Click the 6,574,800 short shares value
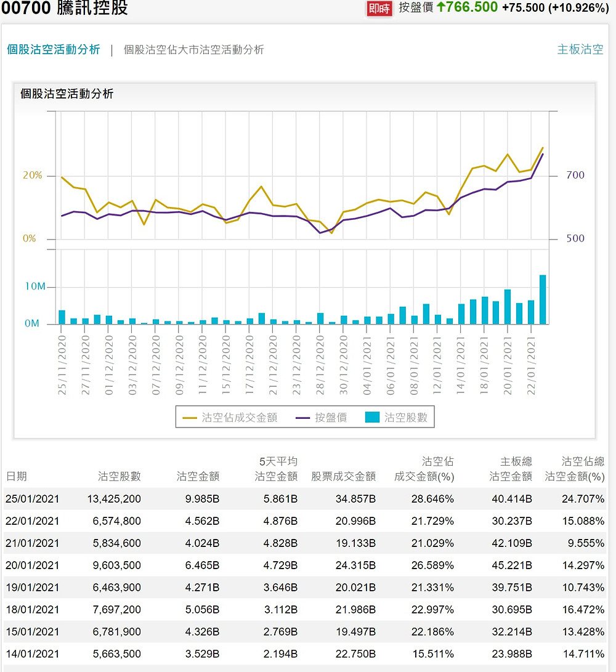Image resolution: width=616 pixels, height=672 pixels. pos(116,521)
